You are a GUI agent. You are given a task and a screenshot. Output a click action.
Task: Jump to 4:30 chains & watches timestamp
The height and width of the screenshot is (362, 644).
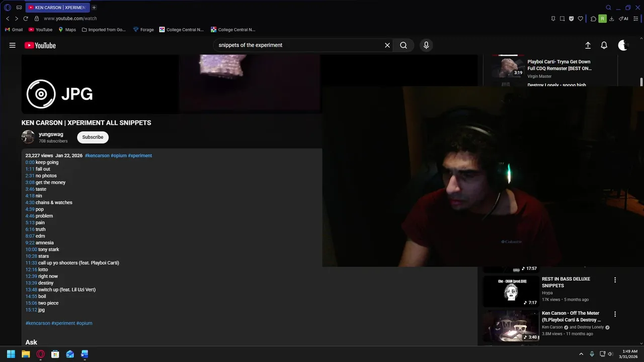30,203
